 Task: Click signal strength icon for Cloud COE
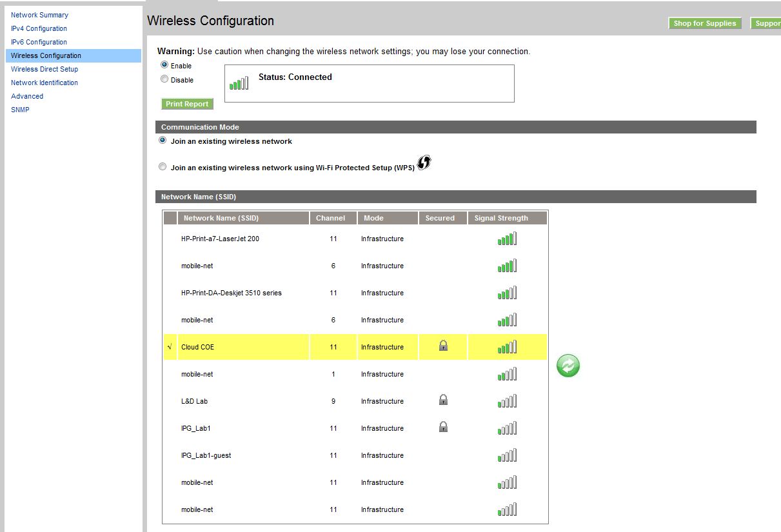(x=507, y=347)
